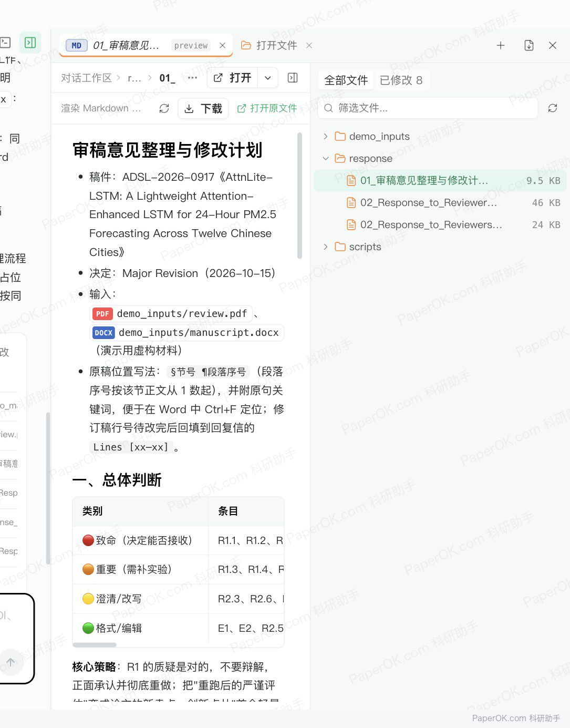Click the 核心策略 bold text
Screen dimensions: 570x728
point(94,667)
